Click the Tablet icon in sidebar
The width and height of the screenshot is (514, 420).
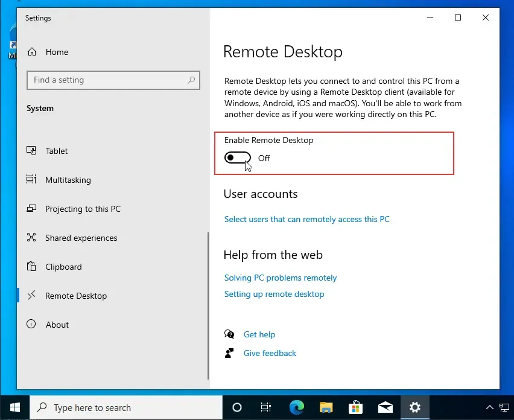click(31, 151)
